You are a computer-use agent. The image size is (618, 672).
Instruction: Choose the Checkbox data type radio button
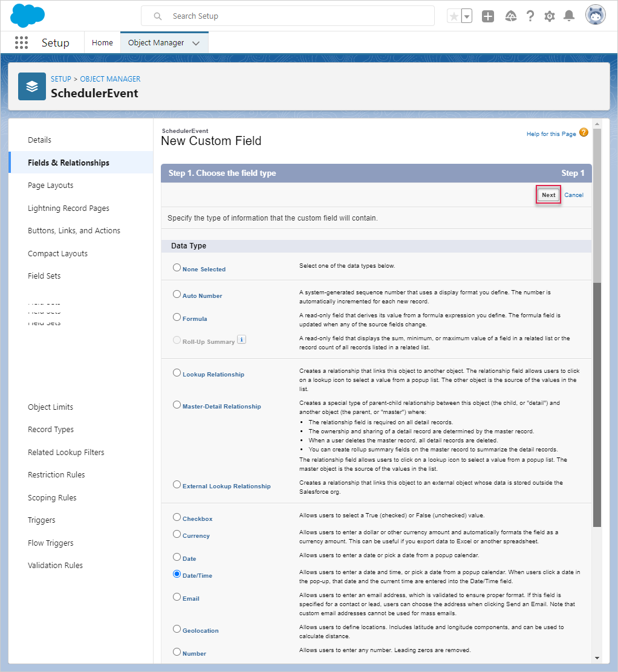pyautogui.click(x=177, y=517)
